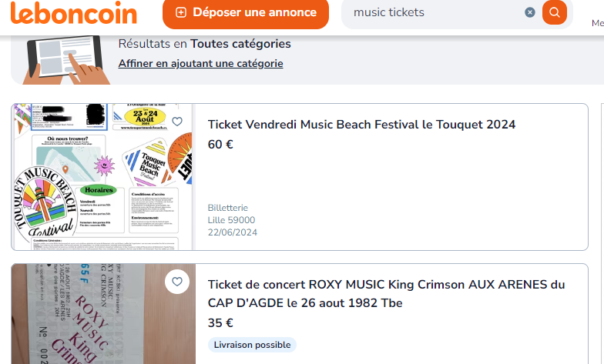The width and height of the screenshot is (604, 364).
Task: Clear the search text with the X icon
Action: [x=530, y=12]
